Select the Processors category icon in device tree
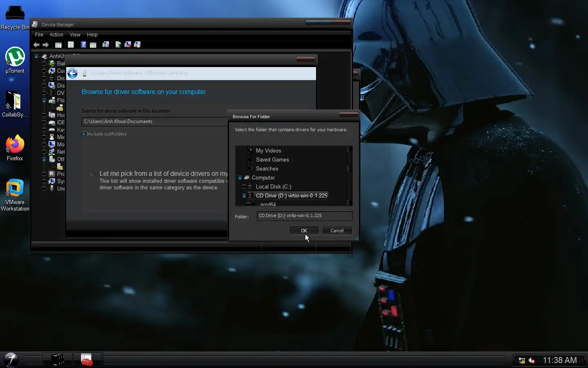Image resolution: width=588 pixels, height=368 pixels. click(52, 174)
